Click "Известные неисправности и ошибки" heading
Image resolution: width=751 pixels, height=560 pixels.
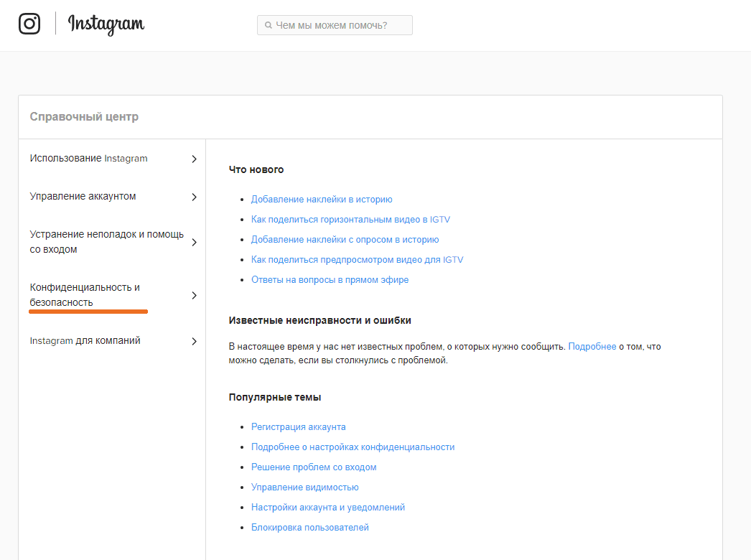click(x=320, y=320)
